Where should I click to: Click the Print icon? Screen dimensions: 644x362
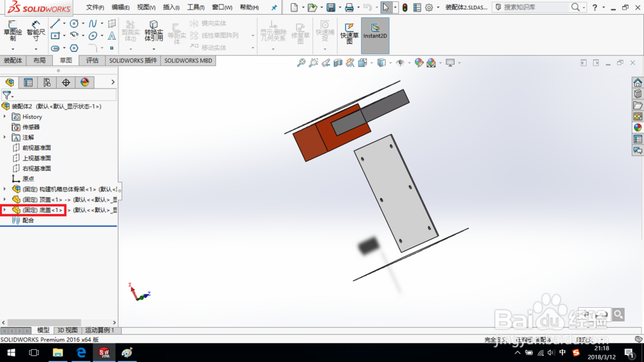(x=349, y=7)
